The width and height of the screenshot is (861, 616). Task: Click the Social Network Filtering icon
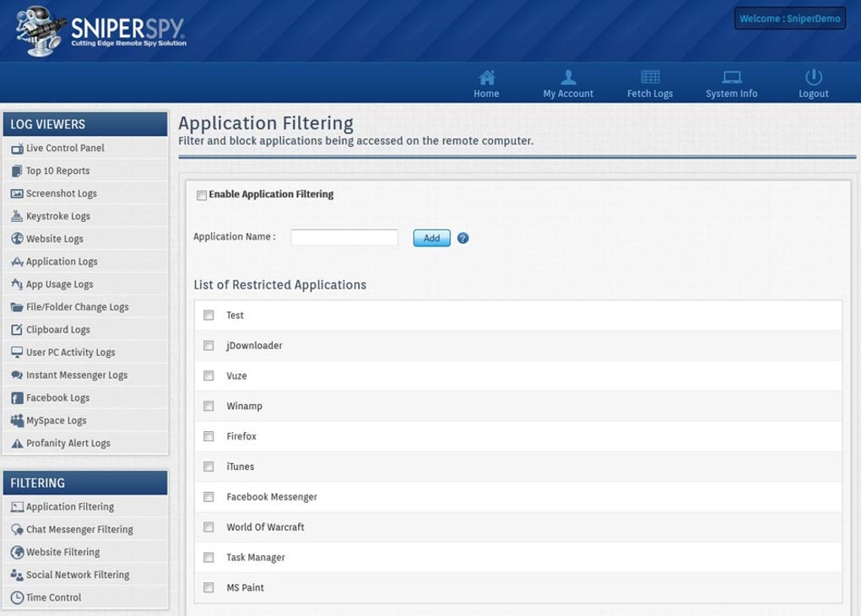coord(17,575)
